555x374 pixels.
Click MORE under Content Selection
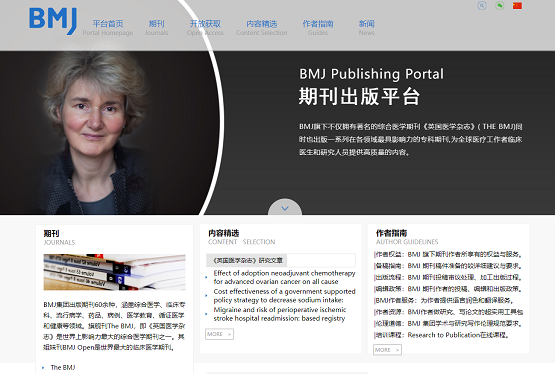219,334
